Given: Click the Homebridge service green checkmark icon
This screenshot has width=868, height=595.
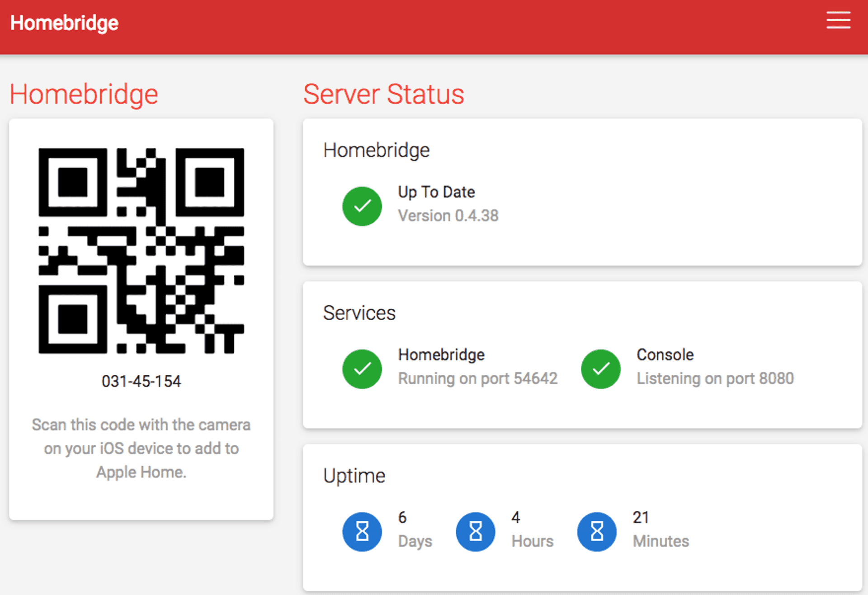Looking at the screenshot, I should pos(362,369).
